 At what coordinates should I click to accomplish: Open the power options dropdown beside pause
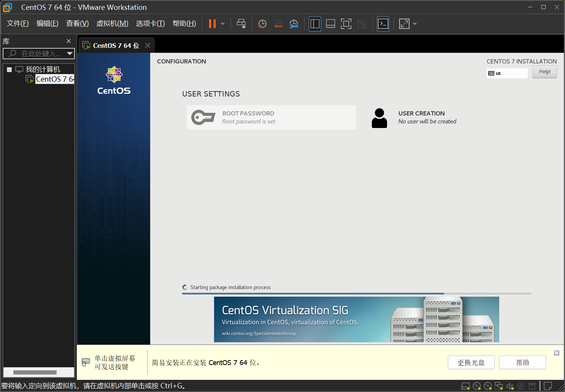(x=223, y=24)
